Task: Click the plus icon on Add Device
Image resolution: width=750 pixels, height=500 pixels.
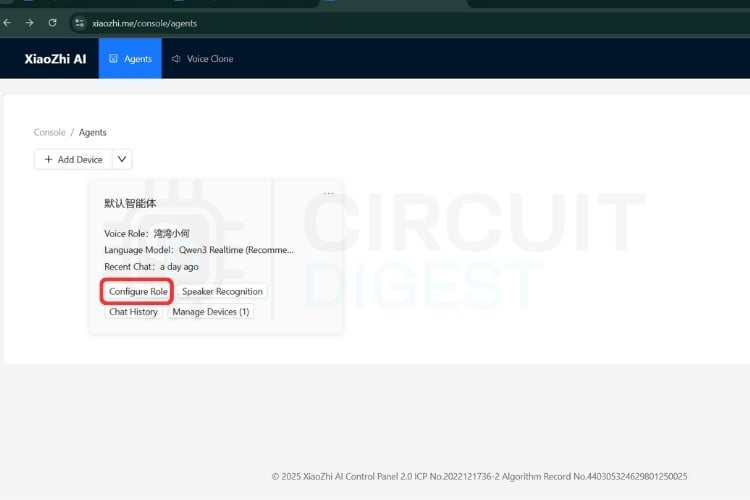Action: pyautogui.click(x=48, y=159)
